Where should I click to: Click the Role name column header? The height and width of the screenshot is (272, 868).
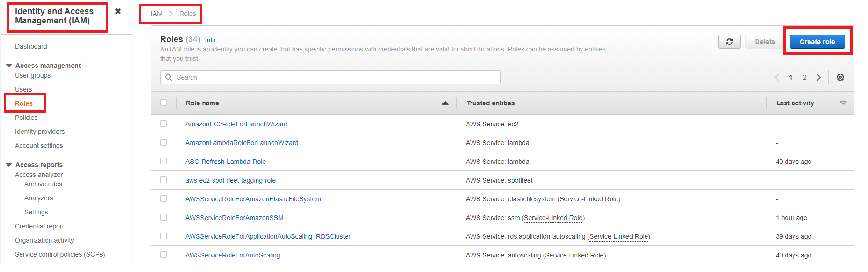pos(202,103)
